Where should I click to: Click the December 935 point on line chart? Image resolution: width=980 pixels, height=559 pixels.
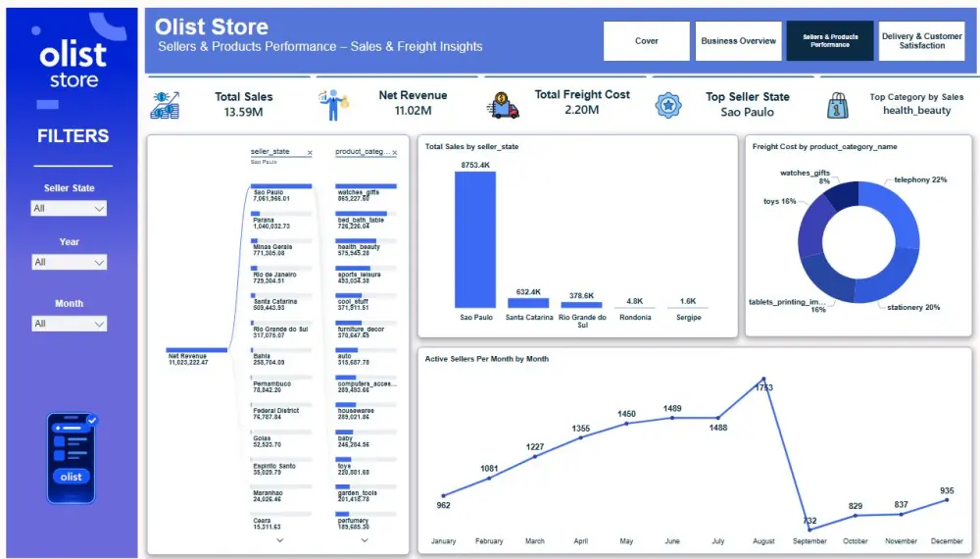[947, 499]
